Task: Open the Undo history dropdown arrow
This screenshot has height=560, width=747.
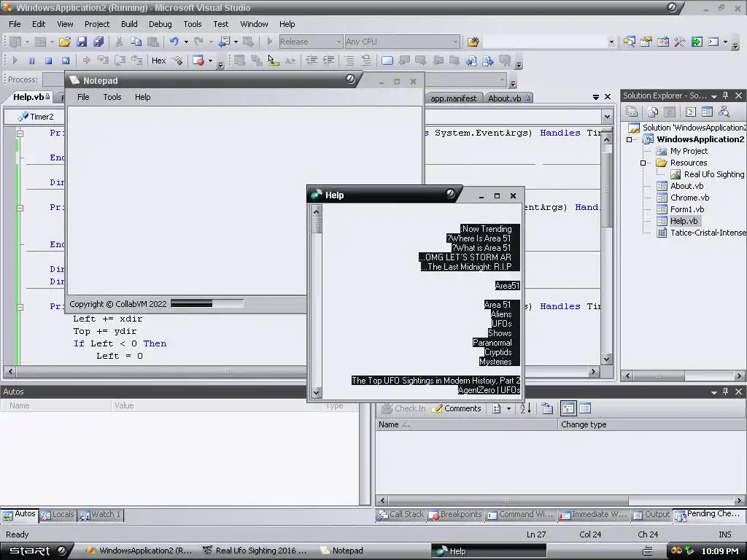Action: [x=186, y=42]
